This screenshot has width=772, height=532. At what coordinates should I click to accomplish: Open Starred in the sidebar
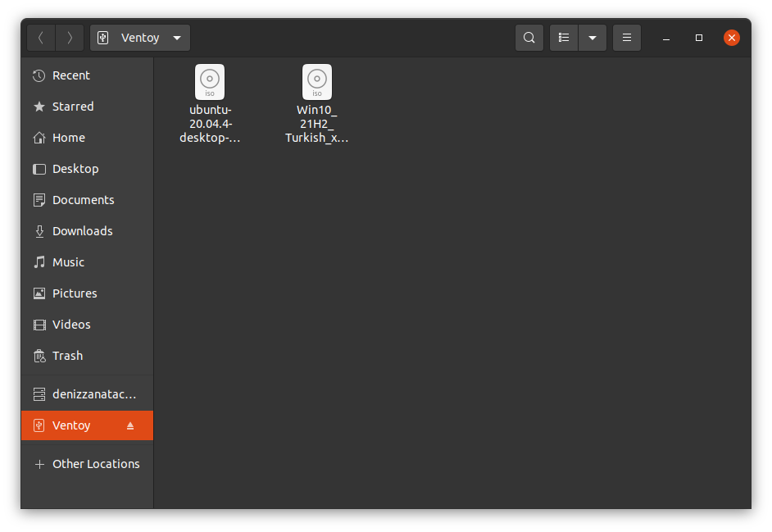point(87,107)
